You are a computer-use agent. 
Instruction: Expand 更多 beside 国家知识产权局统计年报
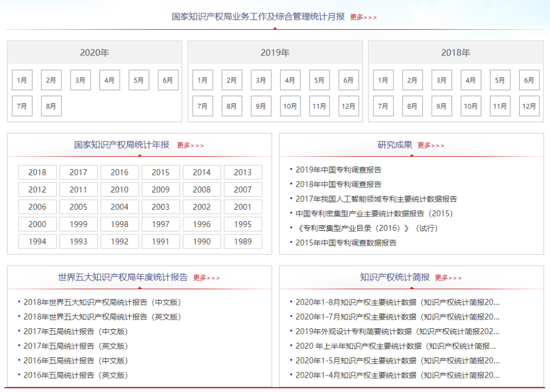pos(190,146)
